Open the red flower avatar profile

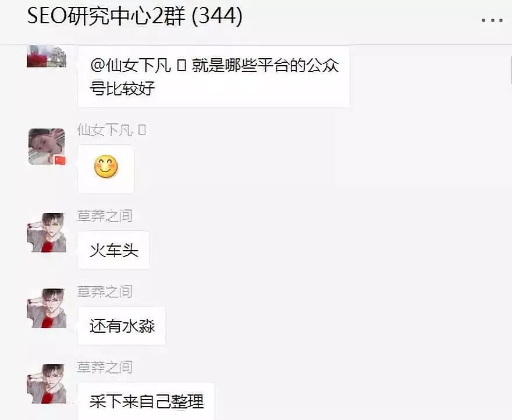pyautogui.click(x=47, y=56)
